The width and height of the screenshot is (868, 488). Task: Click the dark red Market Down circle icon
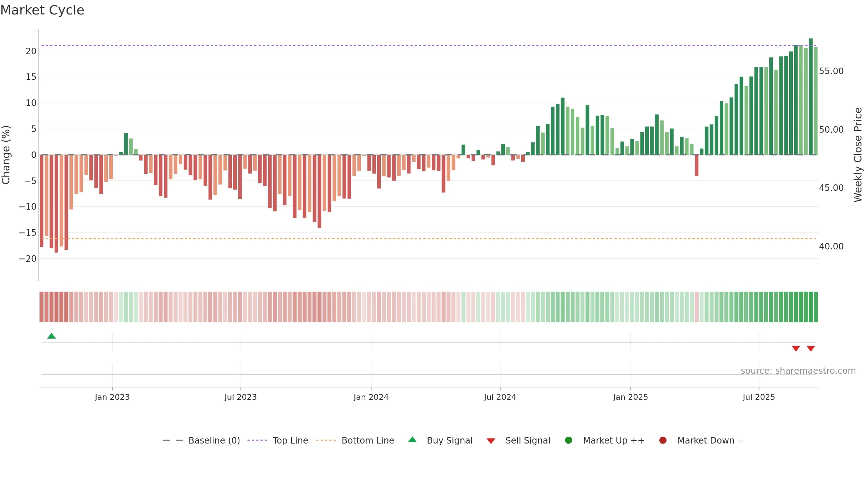click(663, 440)
